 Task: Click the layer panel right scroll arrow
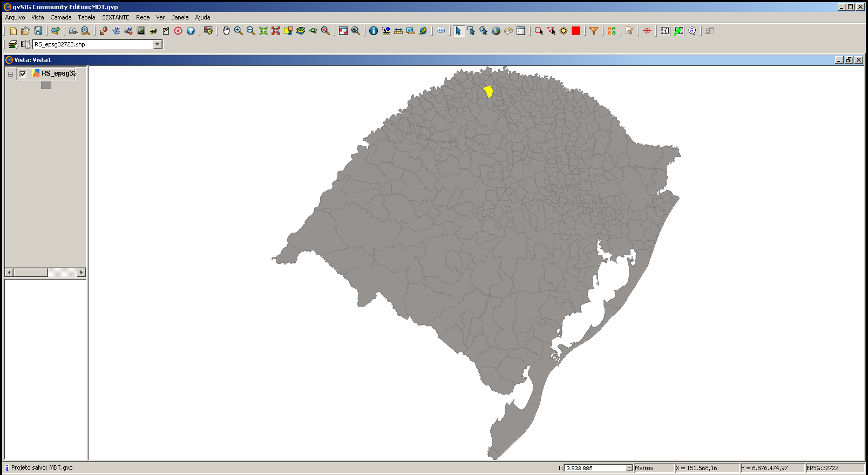click(82, 273)
